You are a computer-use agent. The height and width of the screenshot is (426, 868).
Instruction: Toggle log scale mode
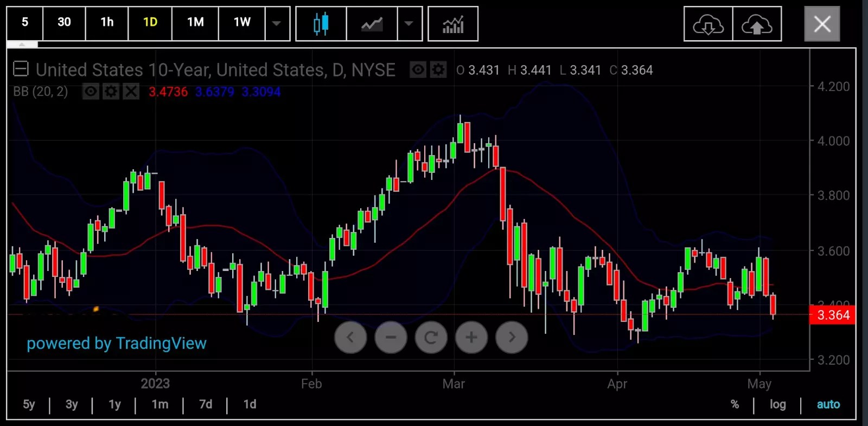coord(777,404)
